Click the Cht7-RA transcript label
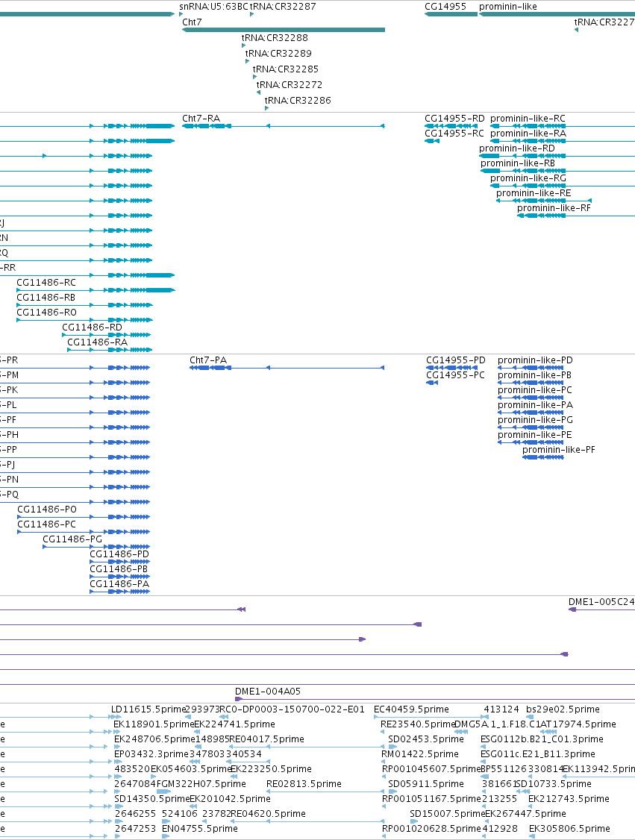The image size is (635, 840). click(201, 119)
